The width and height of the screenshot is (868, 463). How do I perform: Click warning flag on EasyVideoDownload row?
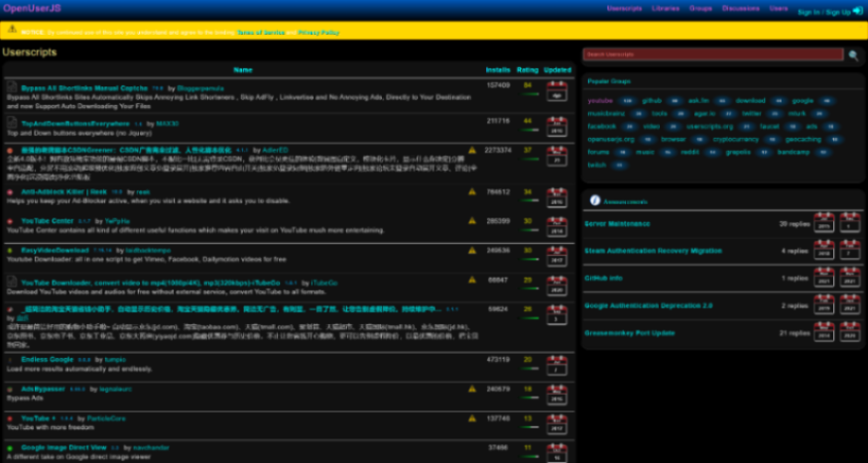click(x=472, y=250)
